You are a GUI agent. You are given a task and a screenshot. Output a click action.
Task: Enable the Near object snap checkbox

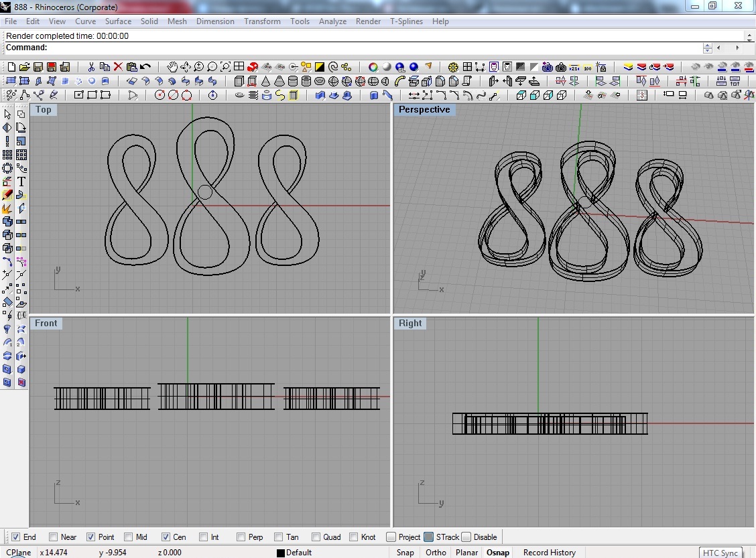pyautogui.click(x=54, y=537)
